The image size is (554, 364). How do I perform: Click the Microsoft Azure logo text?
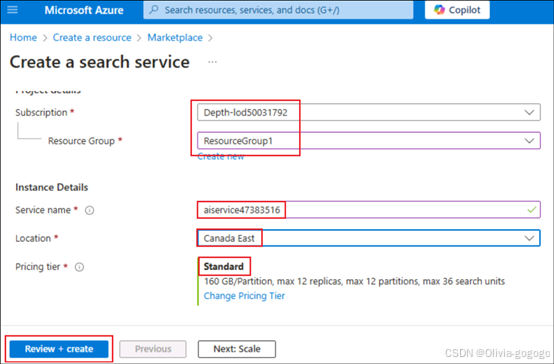pos(84,10)
